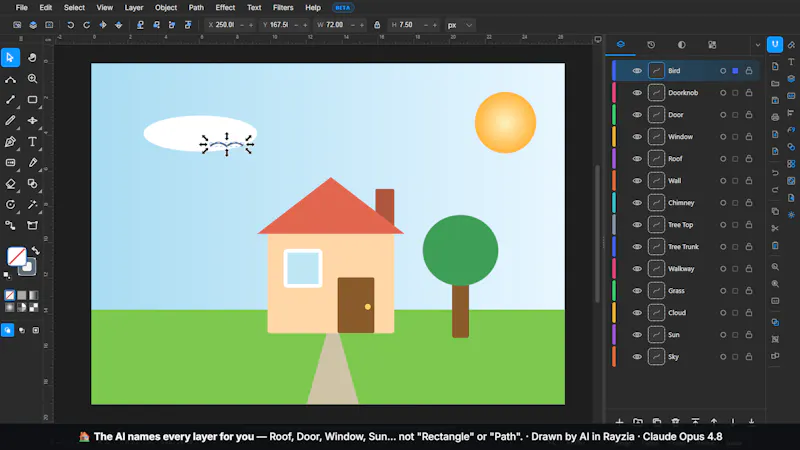Decrease the Y position with minus
Viewport: 800px width, 450px height.
pos(296,25)
